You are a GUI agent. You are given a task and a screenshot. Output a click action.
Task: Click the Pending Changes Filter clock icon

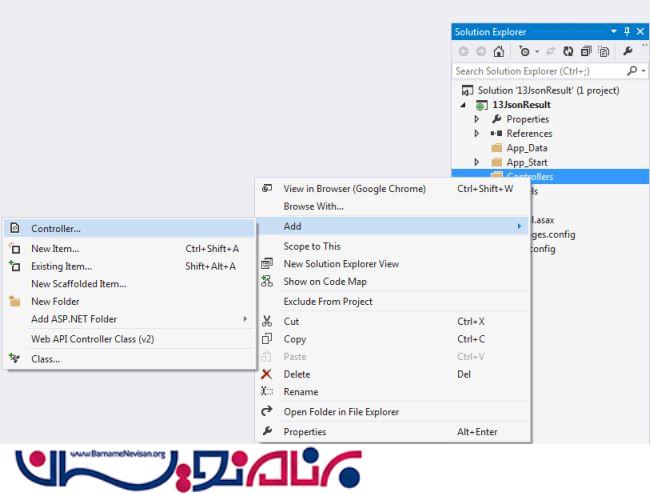point(524,51)
